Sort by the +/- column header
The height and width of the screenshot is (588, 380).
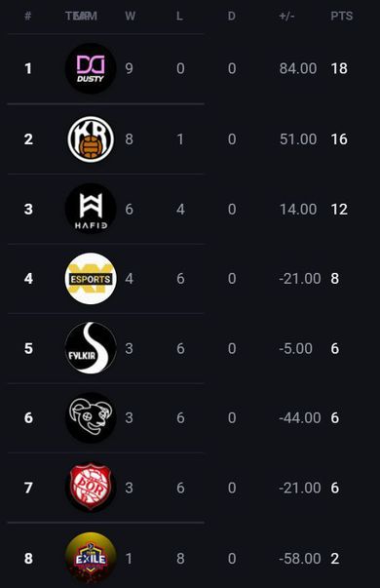tap(286, 17)
